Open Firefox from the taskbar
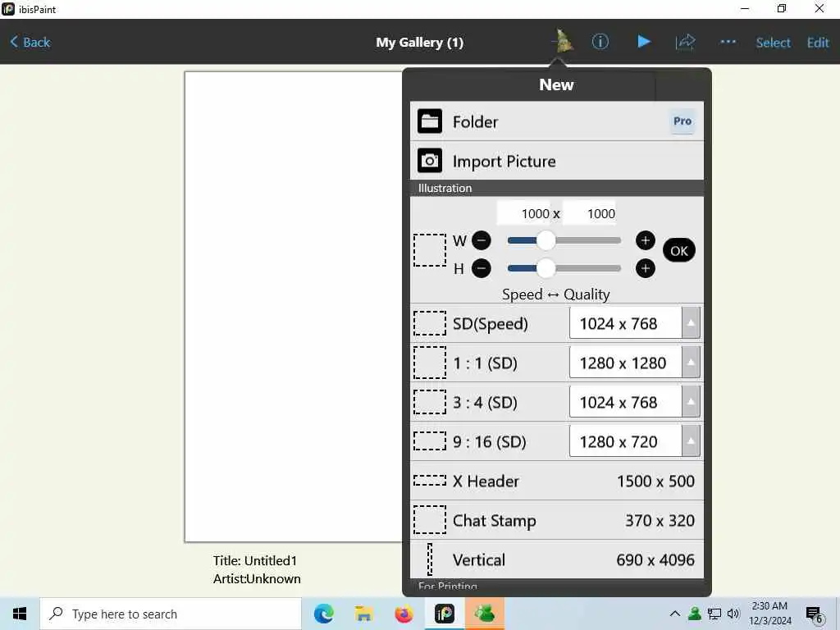Screen dimensions: 840x630 pyautogui.click(x=404, y=614)
